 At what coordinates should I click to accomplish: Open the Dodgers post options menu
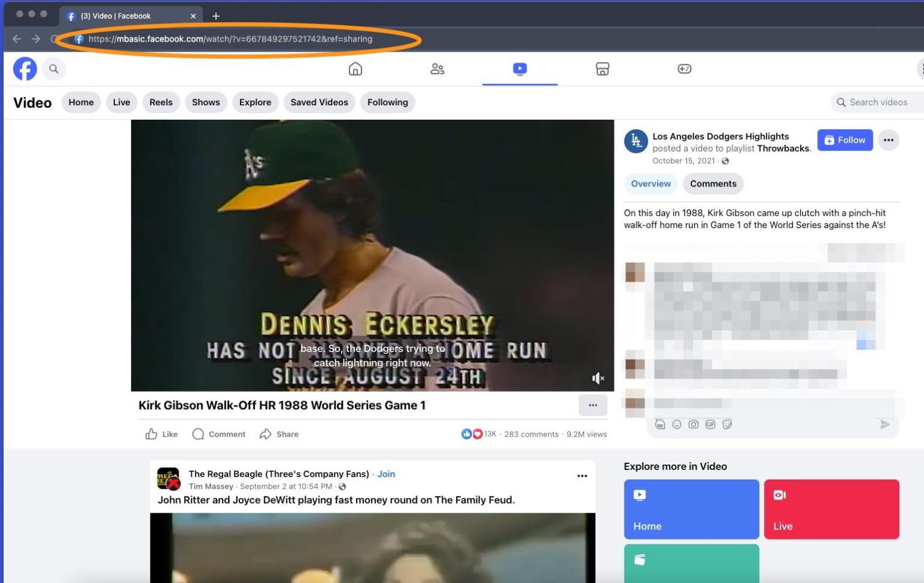(x=889, y=140)
